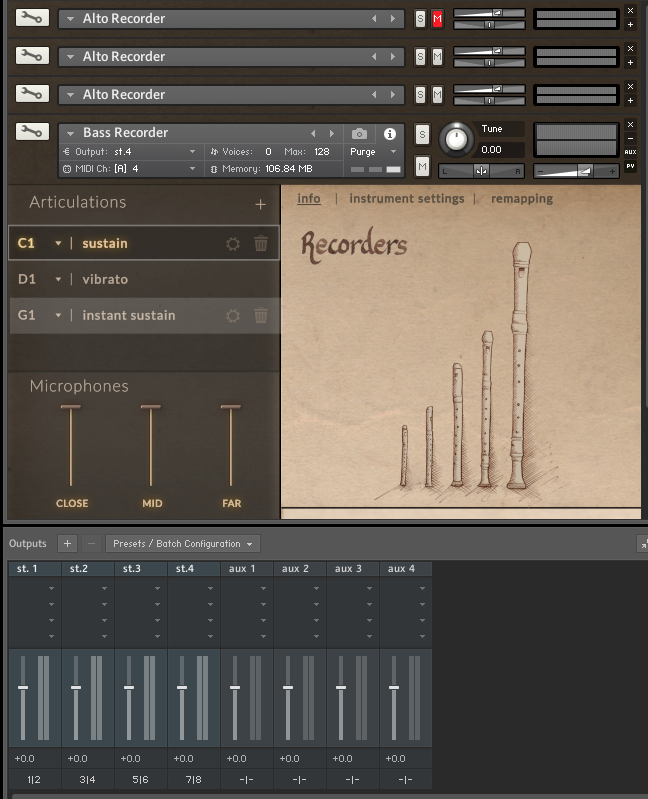Open Presets / Batch Configuration dropdown

[x=183, y=543]
